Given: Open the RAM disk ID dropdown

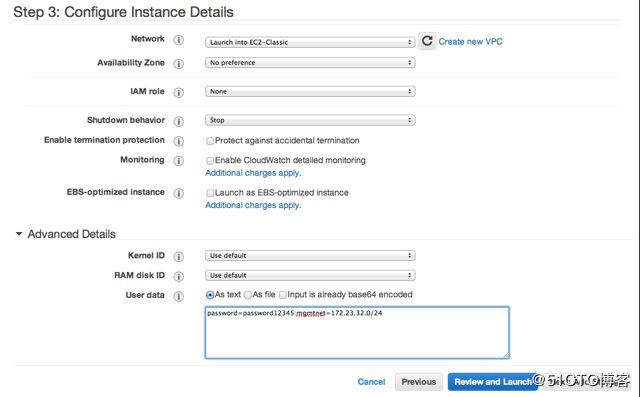Looking at the screenshot, I should click(310, 275).
